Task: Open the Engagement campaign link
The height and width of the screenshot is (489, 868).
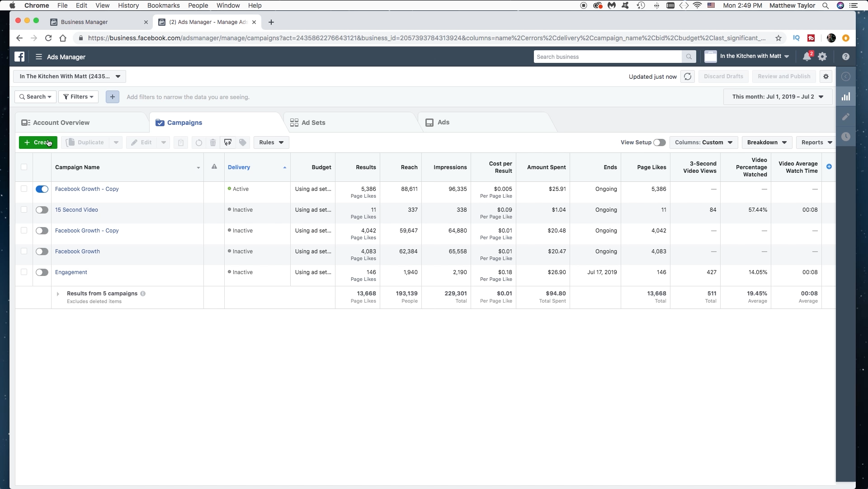Action: click(71, 272)
